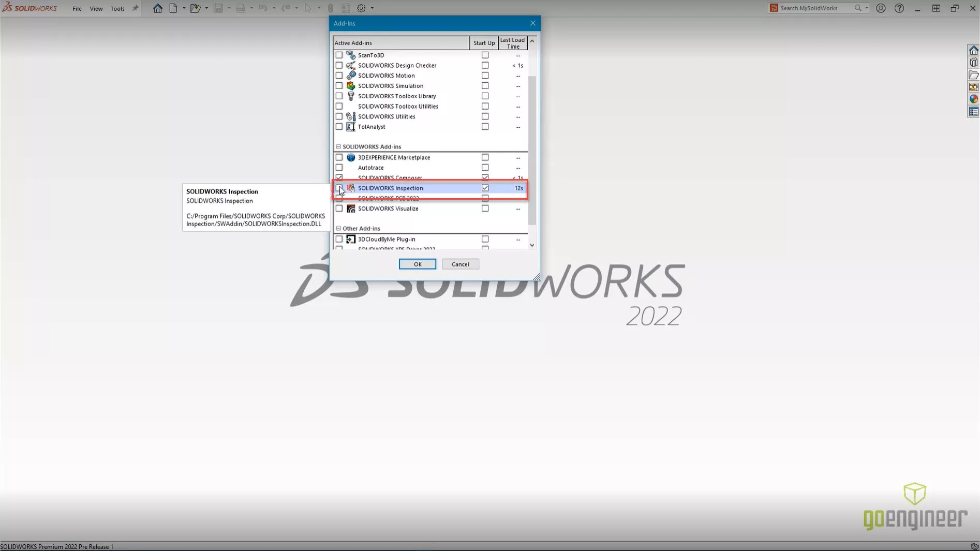Open the user login account icon

point(881,8)
